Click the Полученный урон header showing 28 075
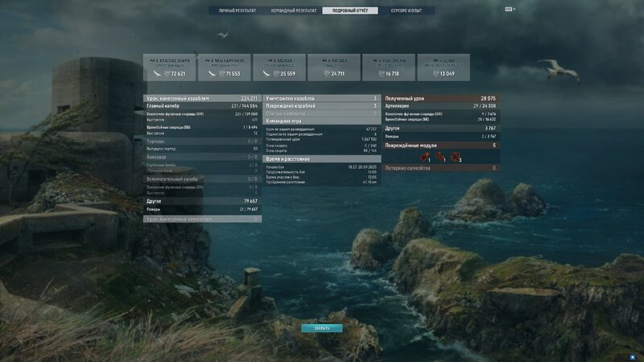644x362 pixels. [440, 98]
